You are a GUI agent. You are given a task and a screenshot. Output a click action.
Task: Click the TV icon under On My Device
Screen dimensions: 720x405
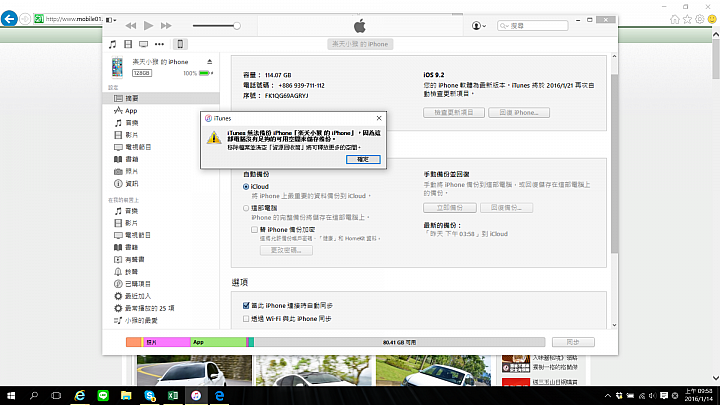(118, 235)
